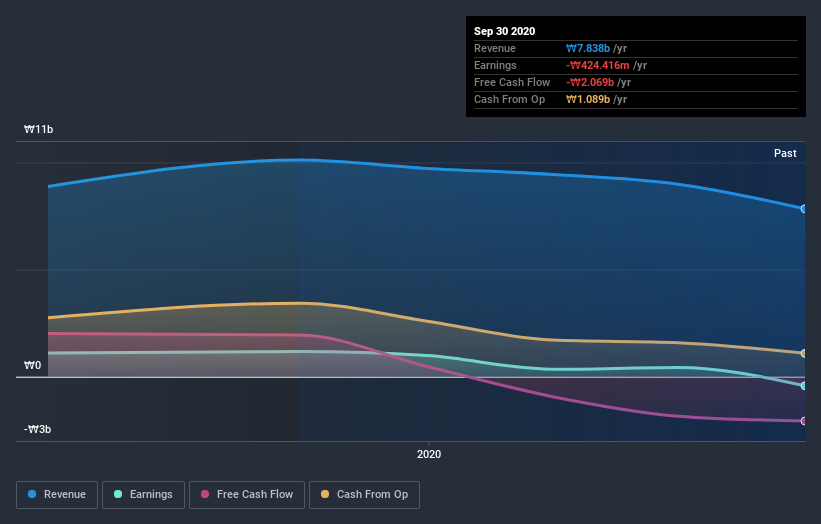Click the teal Earnings endpoint marker
This screenshot has height=524, width=821.
click(x=804, y=386)
